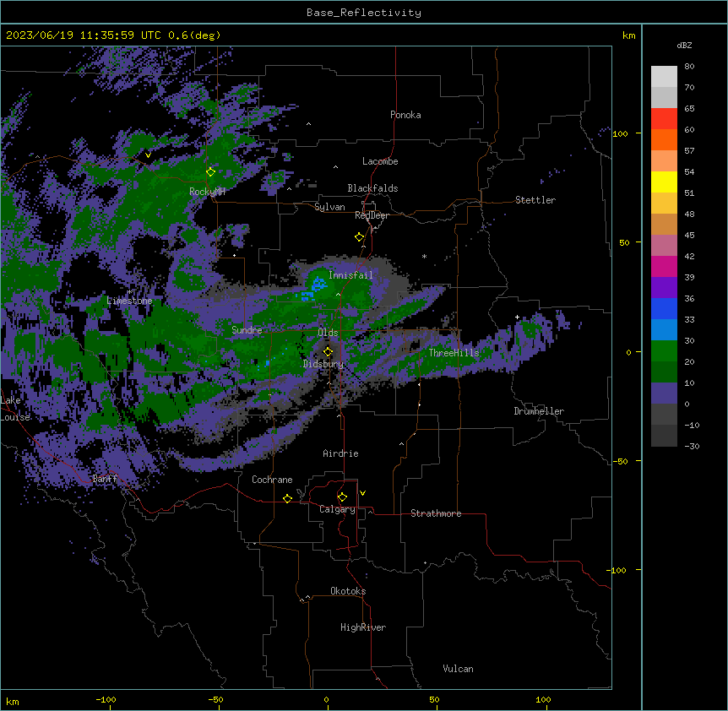This screenshot has width=728, height=711.
Task: Click the Drumheller label
Action: click(x=539, y=411)
